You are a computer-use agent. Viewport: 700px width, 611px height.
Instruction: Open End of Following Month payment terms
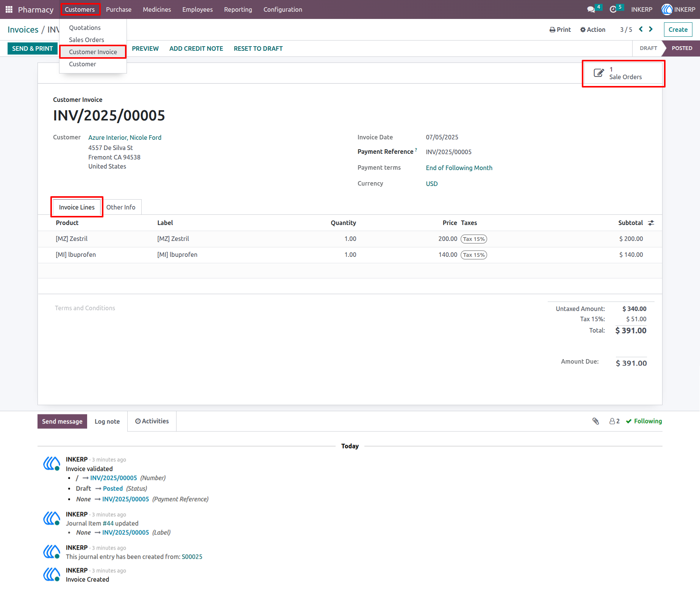click(459, 168)
